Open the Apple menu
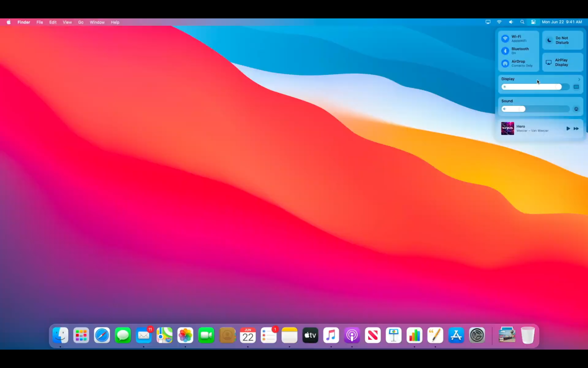 (x=8, y=22)
